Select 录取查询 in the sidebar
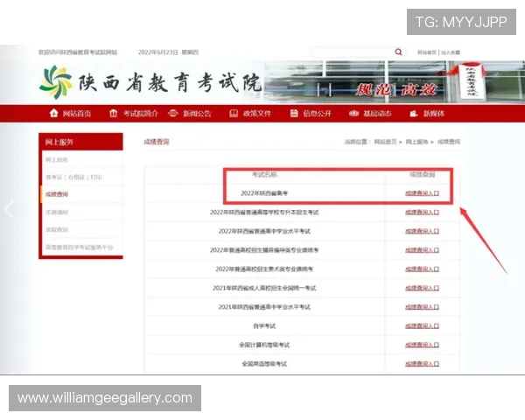The width and height of the screenshot is (525, 420). coord(57,230)
